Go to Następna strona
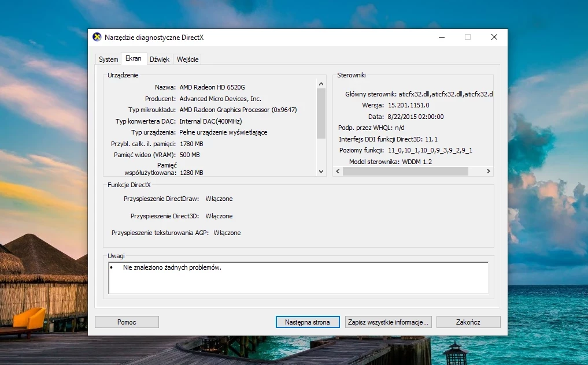The height and width of the screenshot is (365, 588). 308,322
